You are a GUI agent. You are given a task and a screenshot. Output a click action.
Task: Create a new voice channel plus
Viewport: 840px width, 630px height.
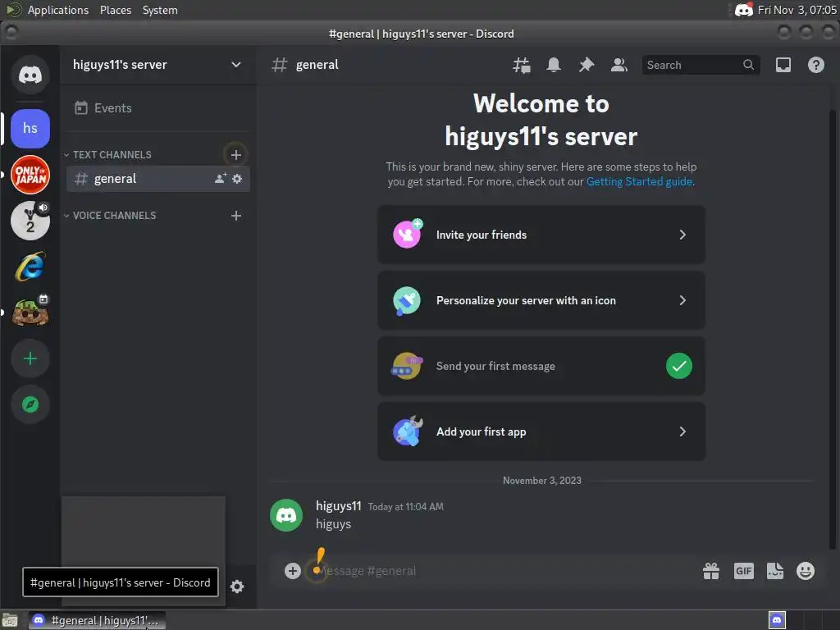pos(235,216)
